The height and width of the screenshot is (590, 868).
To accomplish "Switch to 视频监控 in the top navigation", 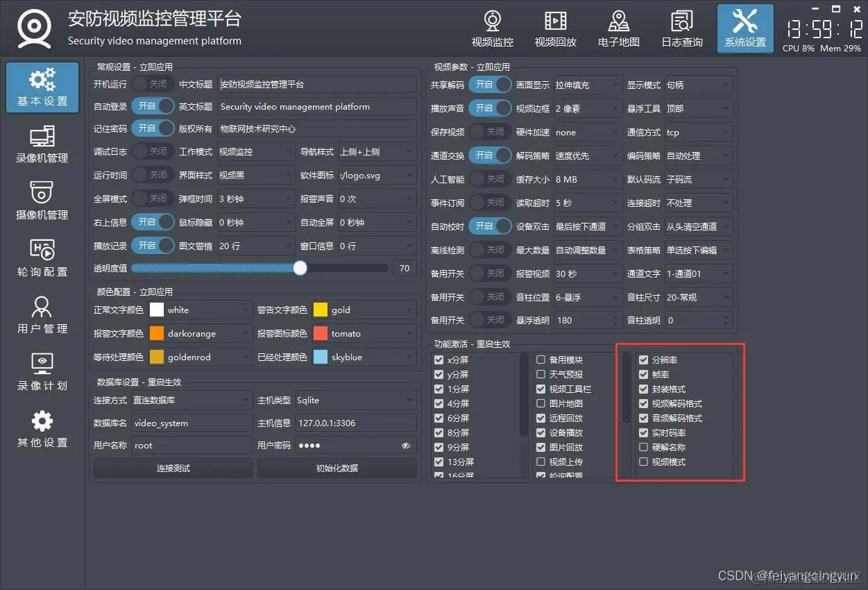I will (492, 28).
